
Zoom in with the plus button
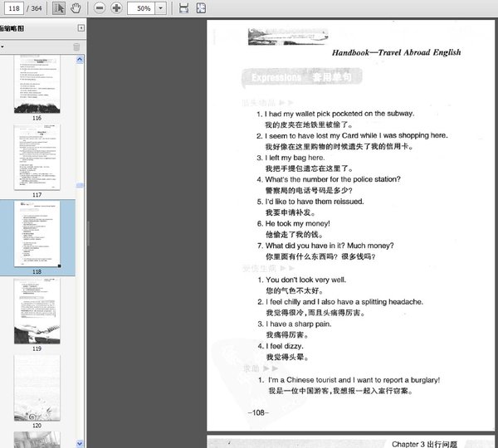click(116, 8)
